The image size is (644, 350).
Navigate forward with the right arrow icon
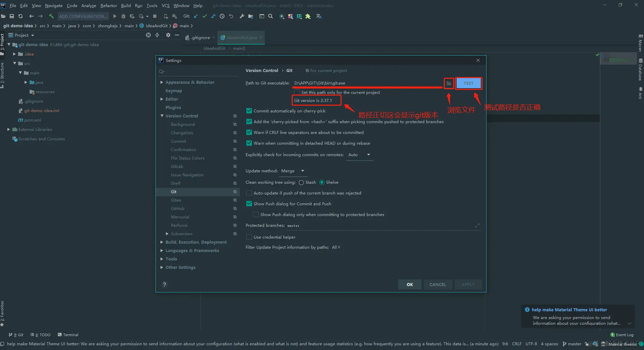pyautogui.click(x=40, y=16)
